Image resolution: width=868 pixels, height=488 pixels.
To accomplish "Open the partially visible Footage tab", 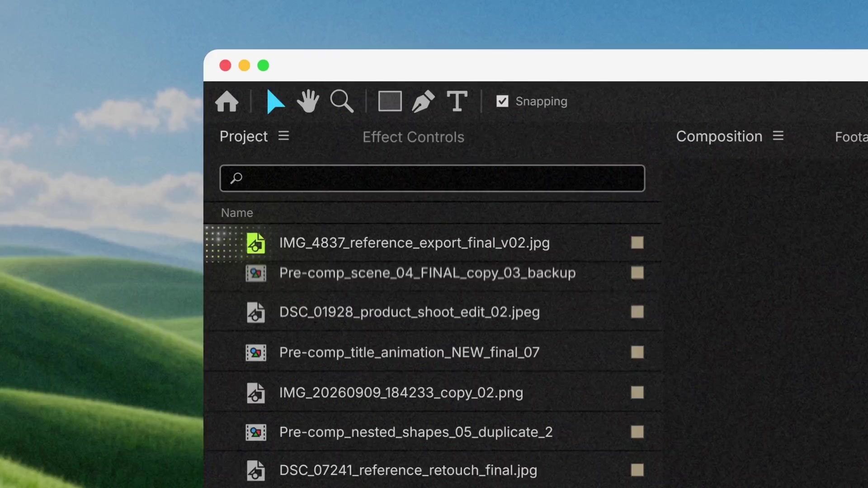I will point(851,137).
